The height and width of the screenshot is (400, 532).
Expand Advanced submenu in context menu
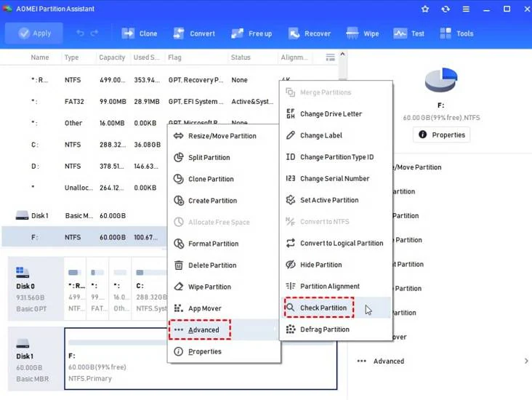tap(224, 329)
